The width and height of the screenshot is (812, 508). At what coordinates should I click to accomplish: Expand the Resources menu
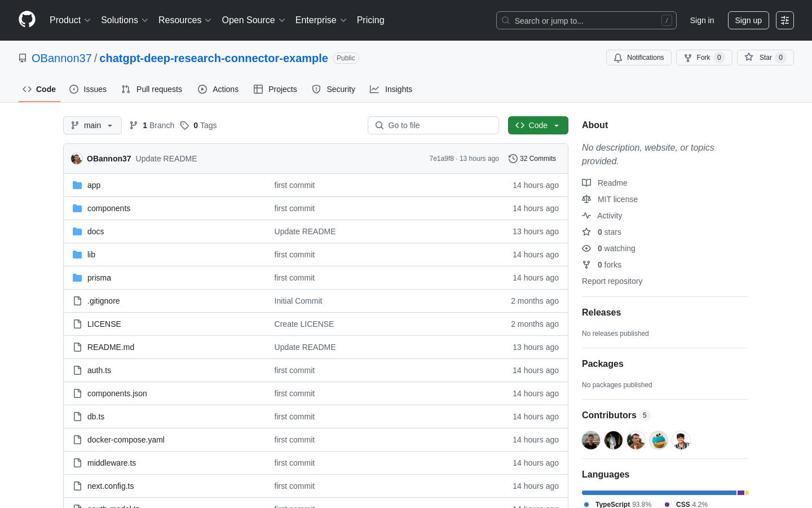point(185,20)
